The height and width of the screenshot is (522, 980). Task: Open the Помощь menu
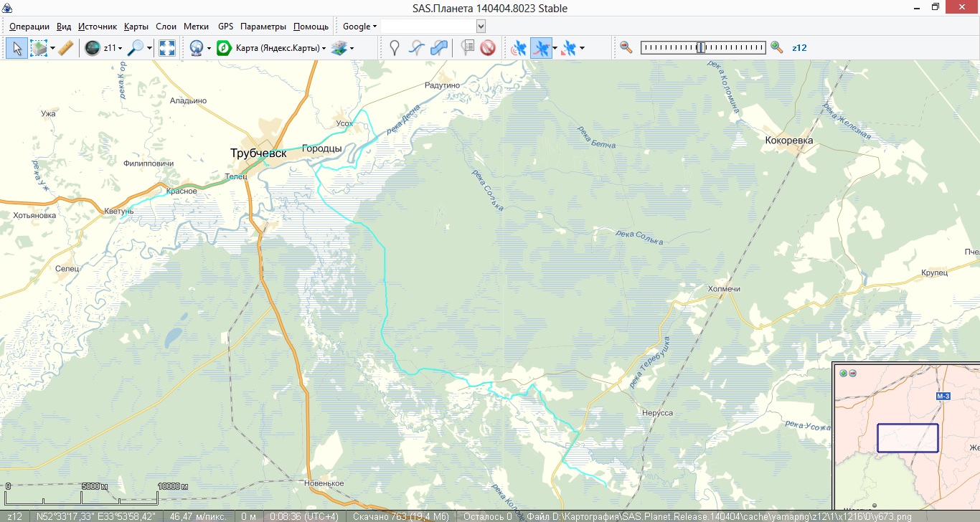[x=311, y=27]
